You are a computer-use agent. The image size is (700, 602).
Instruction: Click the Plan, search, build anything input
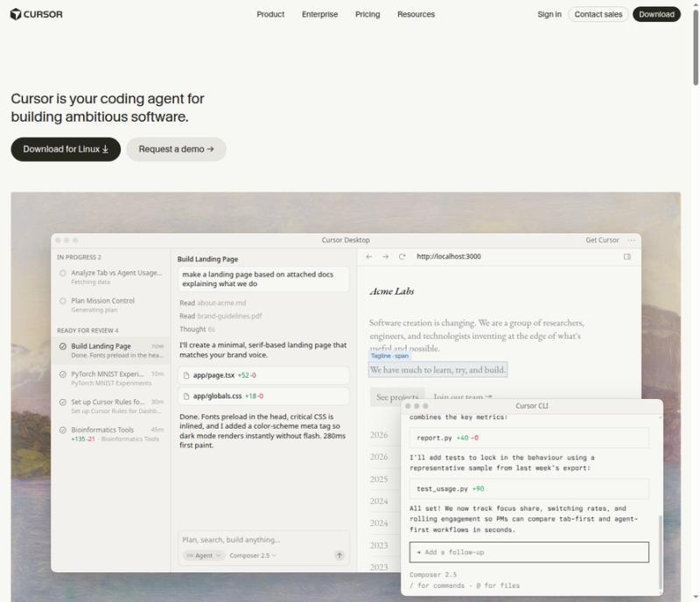pyautogui.click(x=263, y=540)
